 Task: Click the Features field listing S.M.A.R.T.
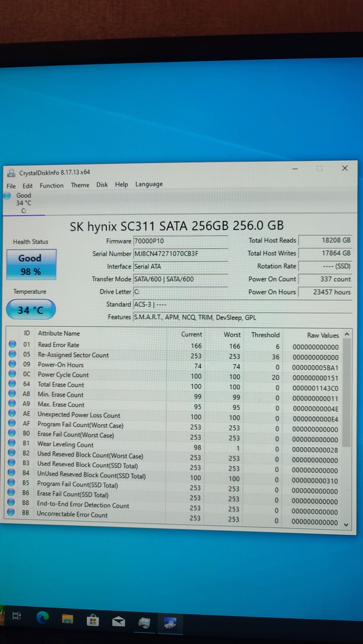[242, 317]
